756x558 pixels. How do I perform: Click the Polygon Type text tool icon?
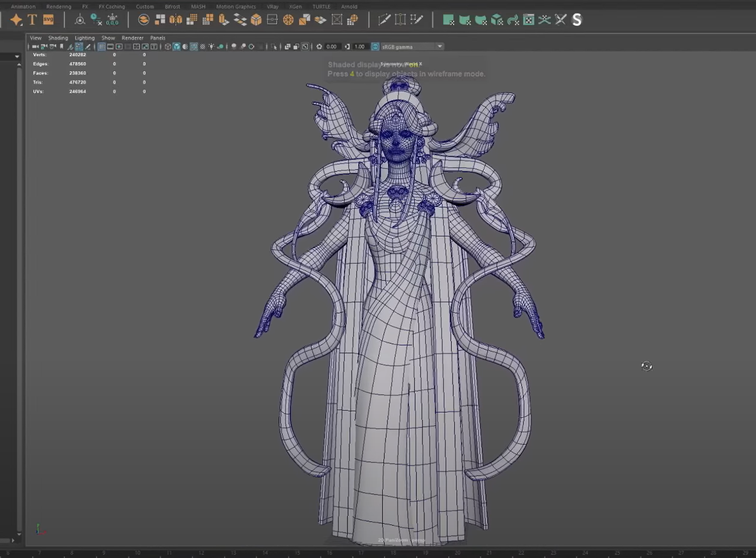click(x=32, y=20)
